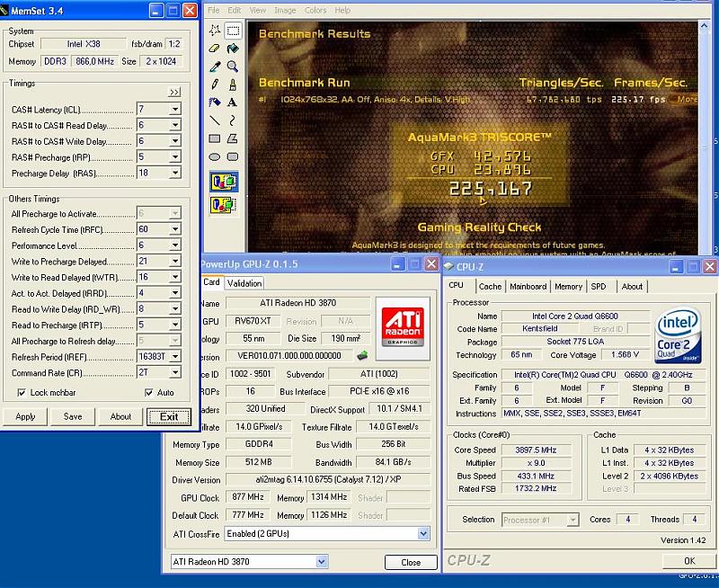The width and height of the screenshot is (719, 588).
Task: Click the MemSet title bar icon
Action: point(4,11)
